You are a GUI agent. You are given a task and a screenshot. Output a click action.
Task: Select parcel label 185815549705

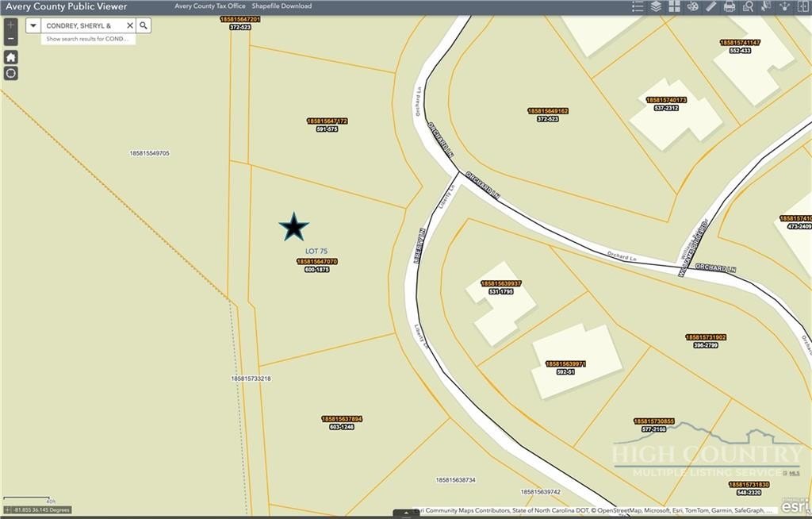pyautogui.click(x=149, y=153)
